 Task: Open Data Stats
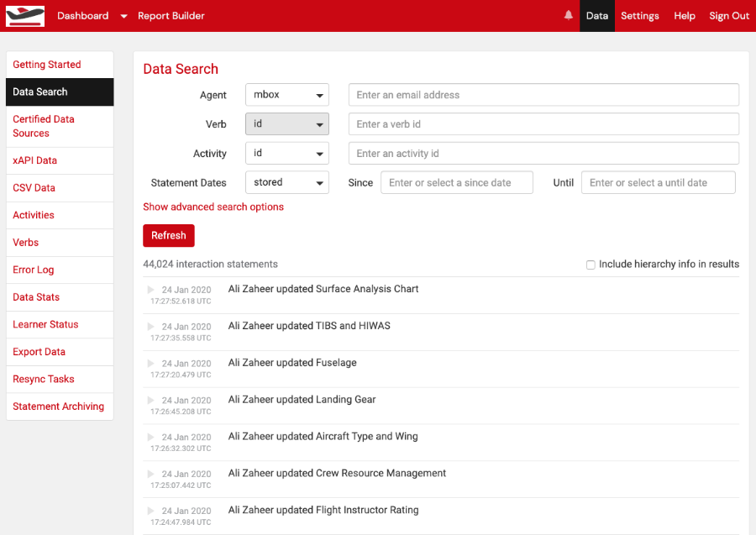click(60, 297)
